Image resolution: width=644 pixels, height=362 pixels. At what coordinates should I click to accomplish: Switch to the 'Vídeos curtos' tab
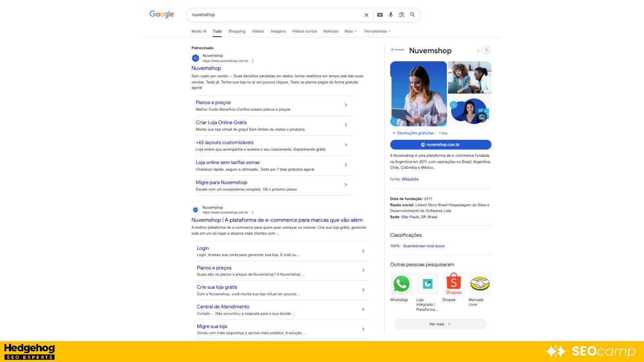305,31
